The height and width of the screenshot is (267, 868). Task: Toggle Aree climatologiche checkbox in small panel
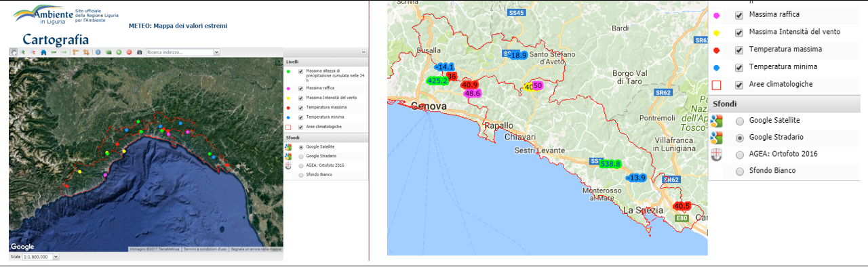click(300, 127)
